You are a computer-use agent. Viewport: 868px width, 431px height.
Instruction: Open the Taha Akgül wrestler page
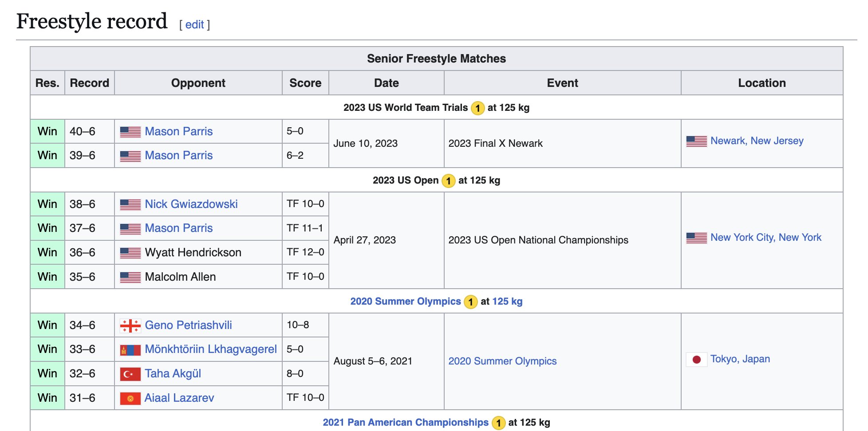[x=173, y=373]
